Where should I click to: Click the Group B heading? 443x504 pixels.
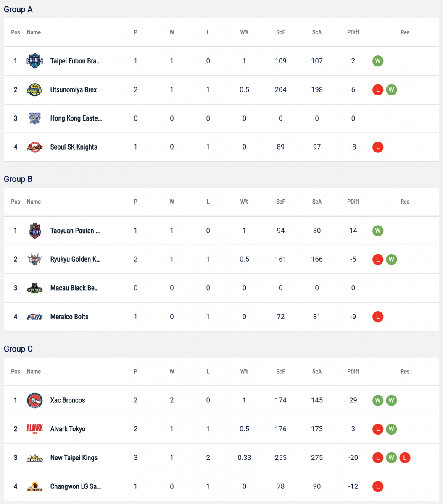pos(18,179)
